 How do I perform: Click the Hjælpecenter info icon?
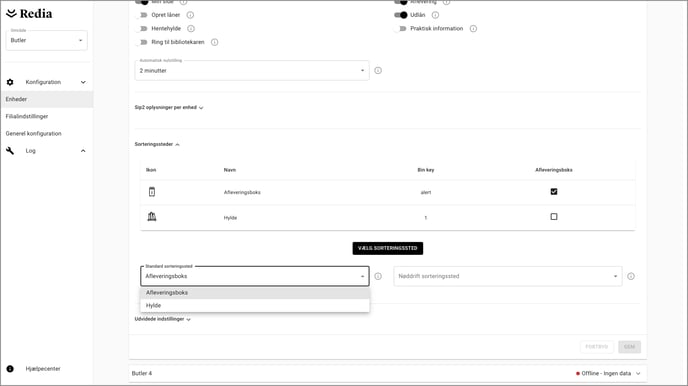(10, 368)
